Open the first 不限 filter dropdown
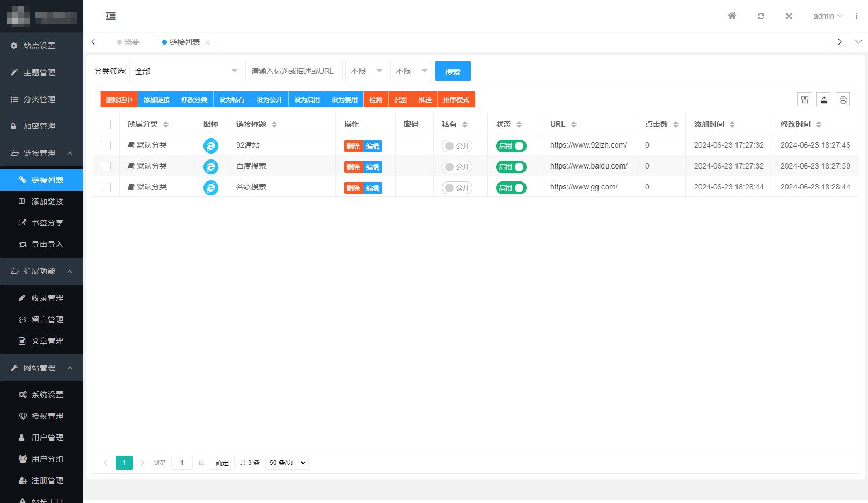The height and width of the screenshot is (503, 868). (367, 71)
